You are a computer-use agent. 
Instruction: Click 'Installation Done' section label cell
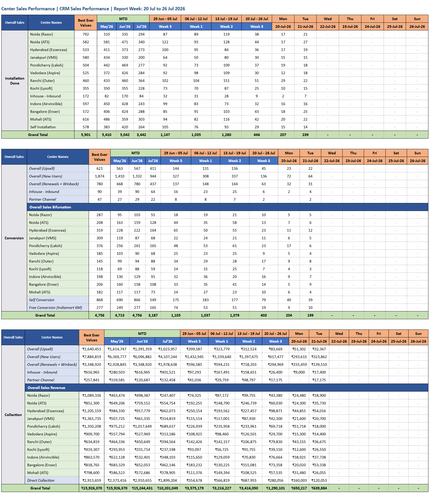click(14, 81)
